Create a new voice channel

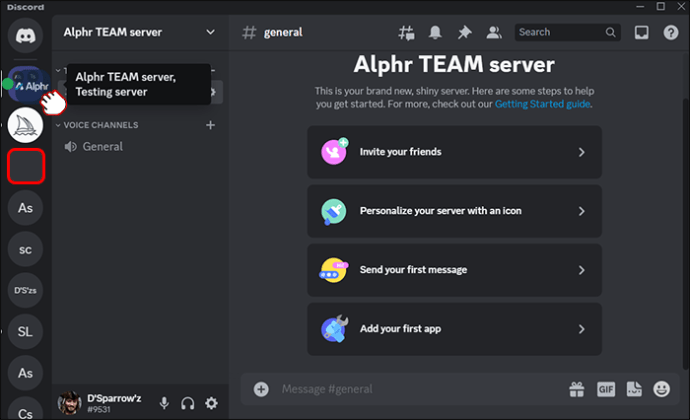210,125
